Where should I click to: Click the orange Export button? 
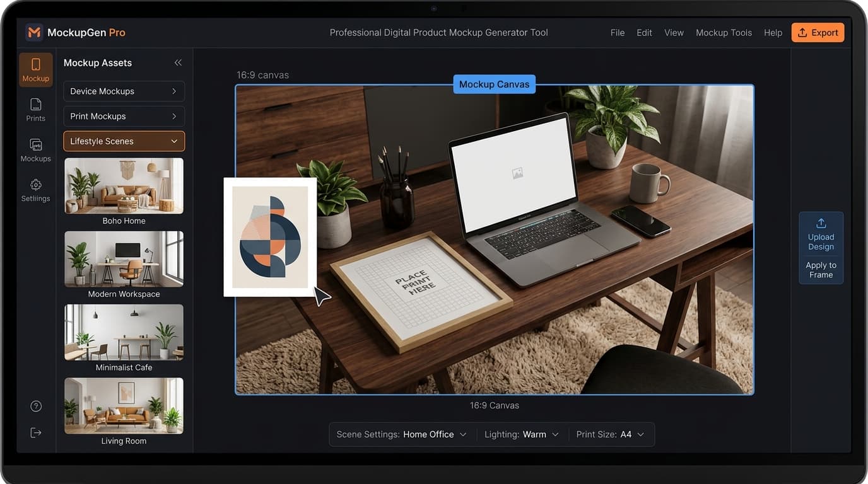(x=818, y=32)
